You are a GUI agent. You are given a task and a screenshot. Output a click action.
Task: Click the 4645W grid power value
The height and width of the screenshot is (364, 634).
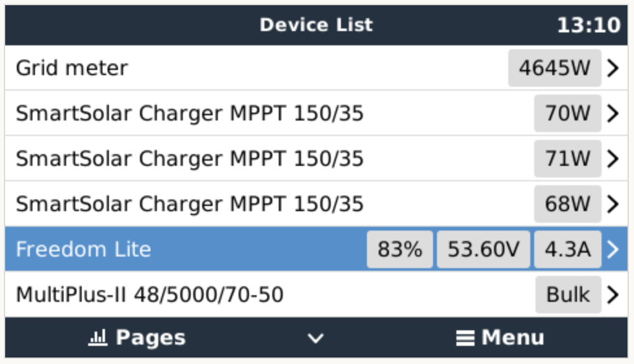point(554,68)
